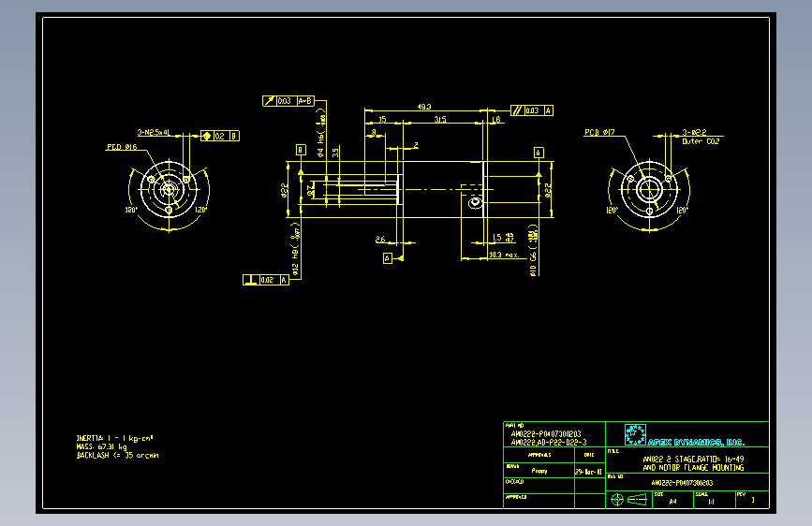Pick the set screw hole circle in the side view
Viewport: 812px width, 526px height.
click(475, 202)
